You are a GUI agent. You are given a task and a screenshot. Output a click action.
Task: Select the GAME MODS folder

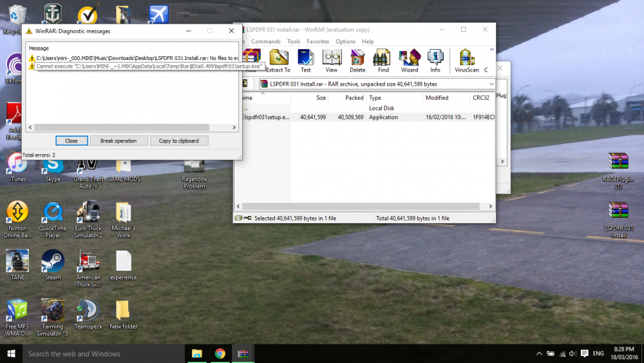123,171
